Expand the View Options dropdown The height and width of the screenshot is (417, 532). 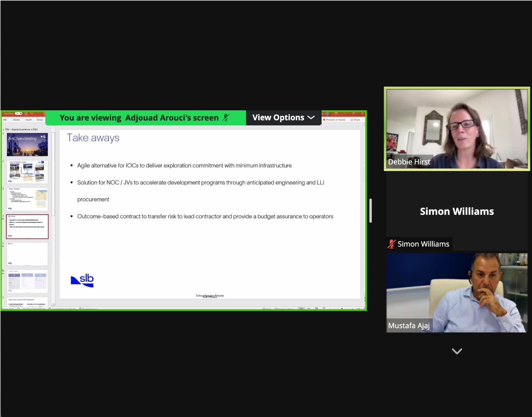[x=283, y=118]
